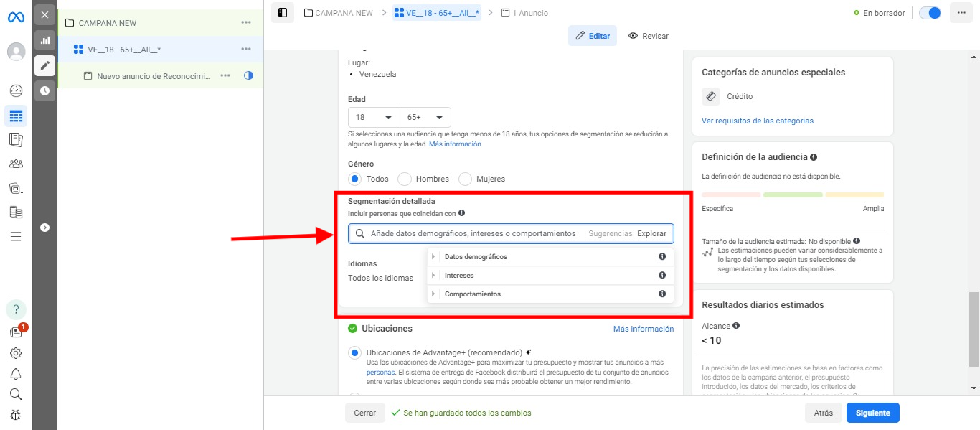The height and width of the screenshot is (430, 980).
Task: Open the search magnifier in sidebar
Action: [16, 394]
